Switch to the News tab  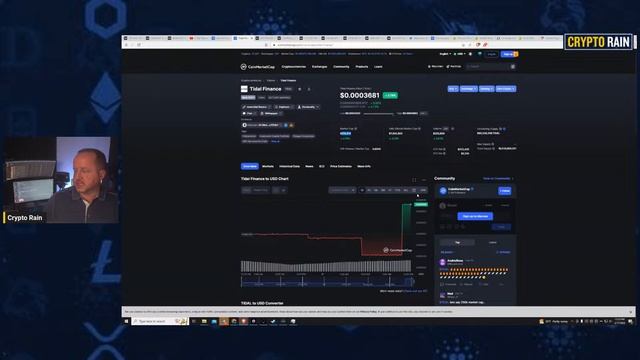(x=309, y=167)
